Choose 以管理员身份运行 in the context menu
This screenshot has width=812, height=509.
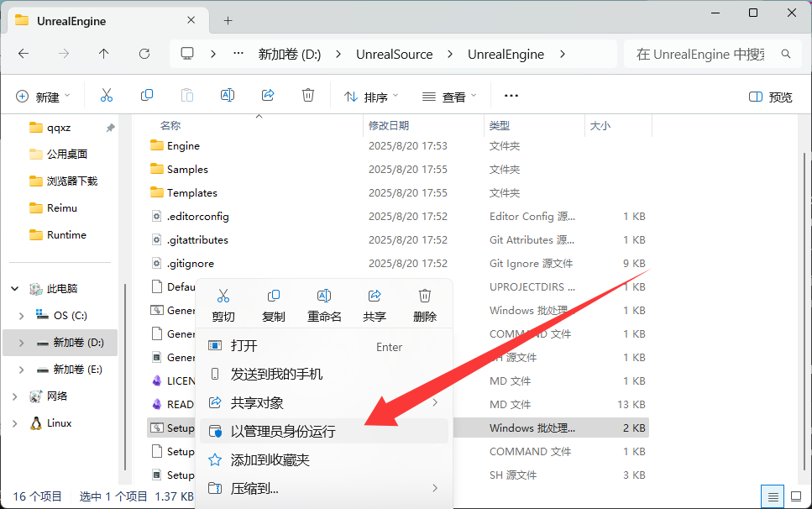point(323,432)
